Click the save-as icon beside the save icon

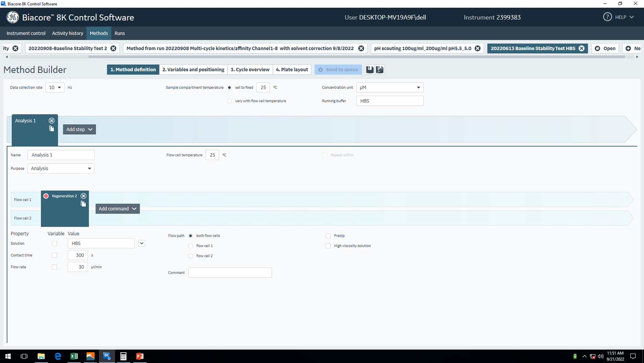click(380, 69)
